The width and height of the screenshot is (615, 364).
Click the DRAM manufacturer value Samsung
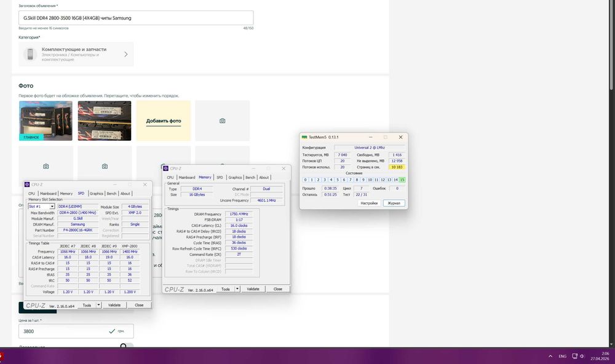point(77,224)
